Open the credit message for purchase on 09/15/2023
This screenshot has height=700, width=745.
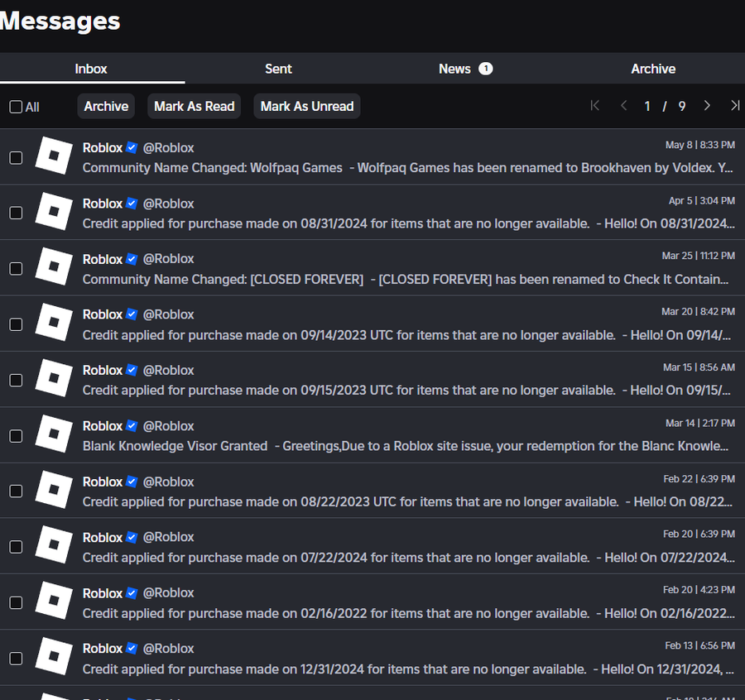point(372,379)
